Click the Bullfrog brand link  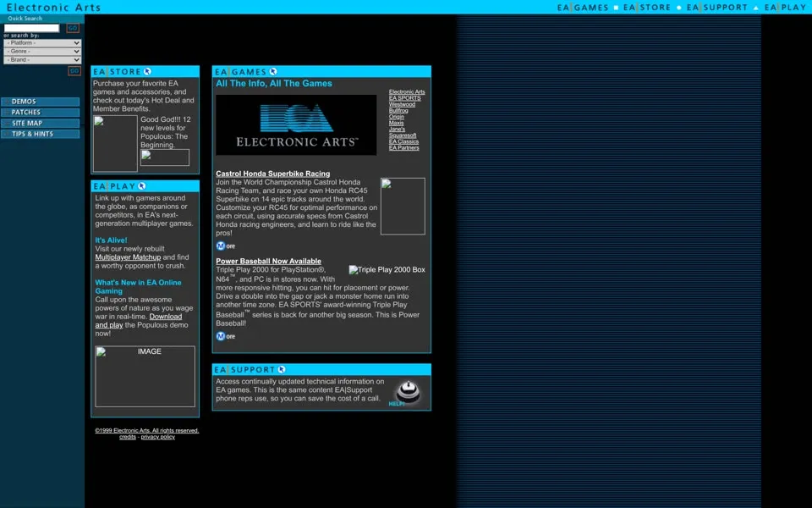(398, 110)
